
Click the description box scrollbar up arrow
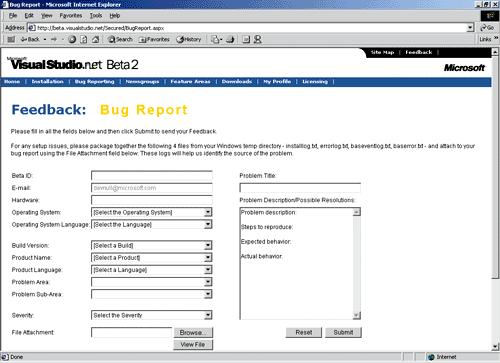357,212
